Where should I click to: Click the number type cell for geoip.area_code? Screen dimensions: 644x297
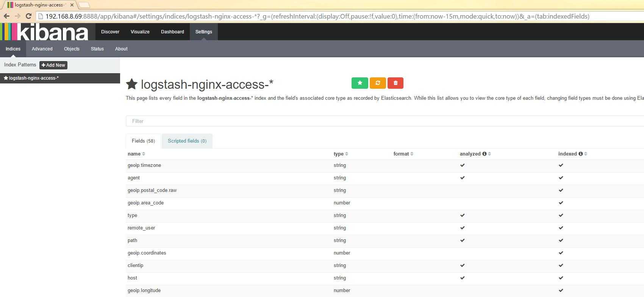pos(342,203)
